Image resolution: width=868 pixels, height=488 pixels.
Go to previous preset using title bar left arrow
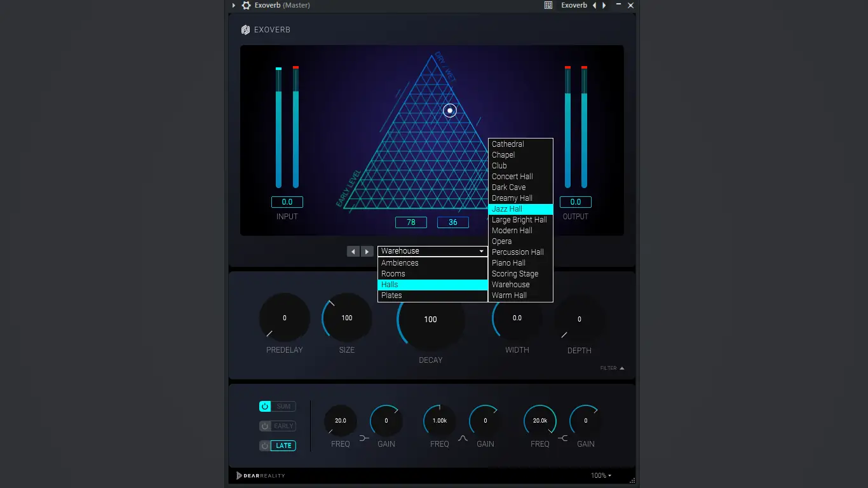point(595,5)
